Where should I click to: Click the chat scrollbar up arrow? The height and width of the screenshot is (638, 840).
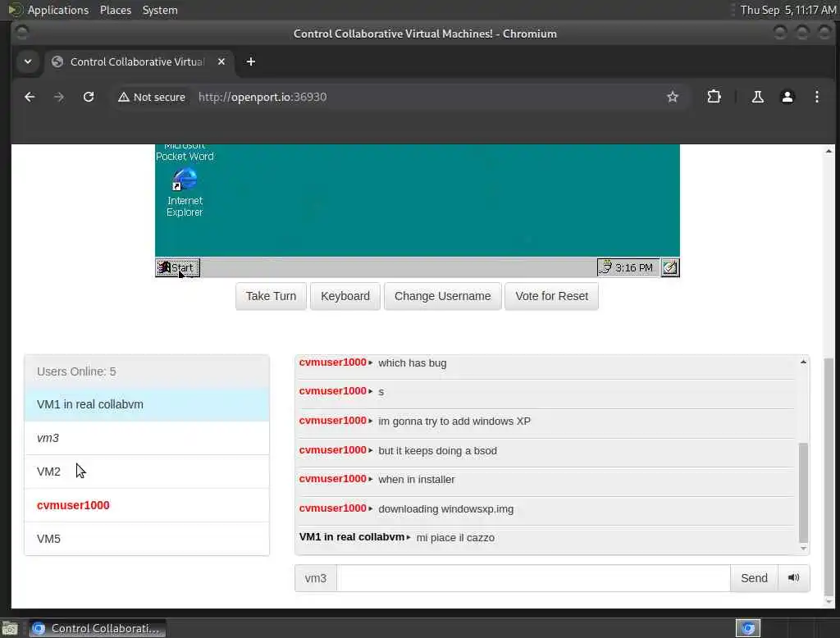coord(803,362)
